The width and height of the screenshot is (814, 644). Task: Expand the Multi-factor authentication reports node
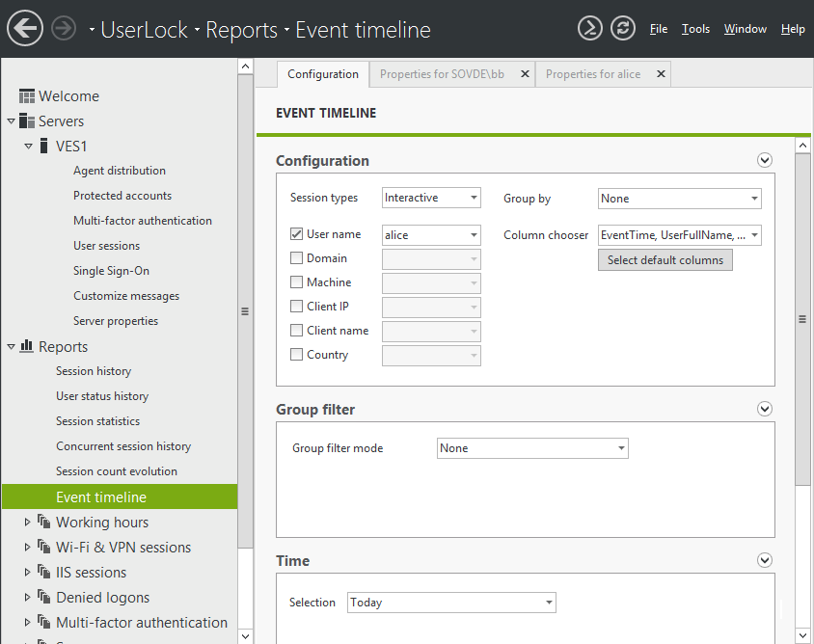click(x=28, y=622)
